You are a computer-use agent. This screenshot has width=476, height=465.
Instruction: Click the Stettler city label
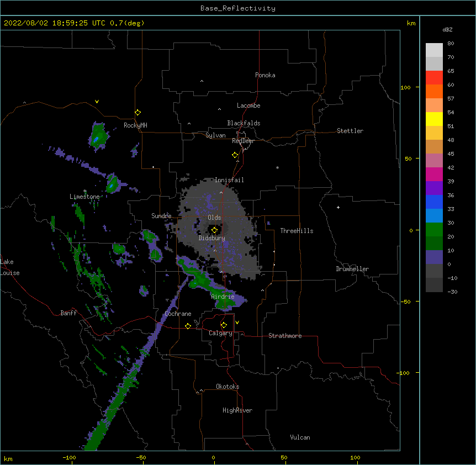point(350,131)
